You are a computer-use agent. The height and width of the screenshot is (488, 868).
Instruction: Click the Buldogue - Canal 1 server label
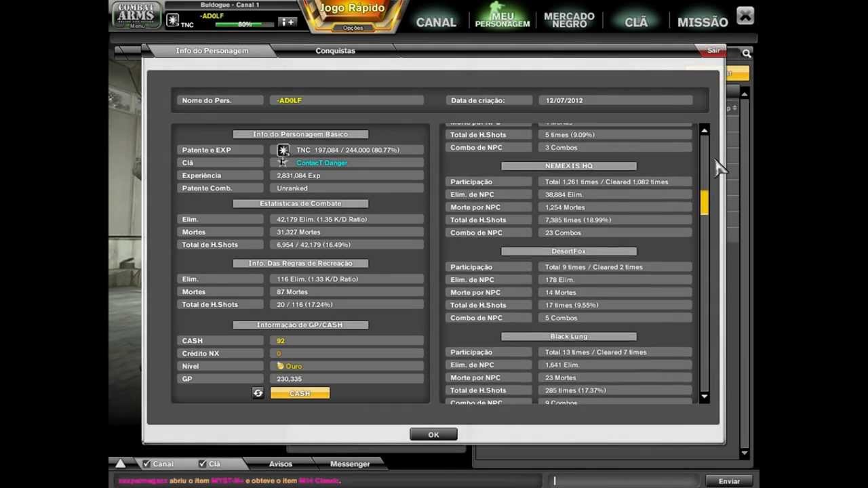[x=230, y=5]
